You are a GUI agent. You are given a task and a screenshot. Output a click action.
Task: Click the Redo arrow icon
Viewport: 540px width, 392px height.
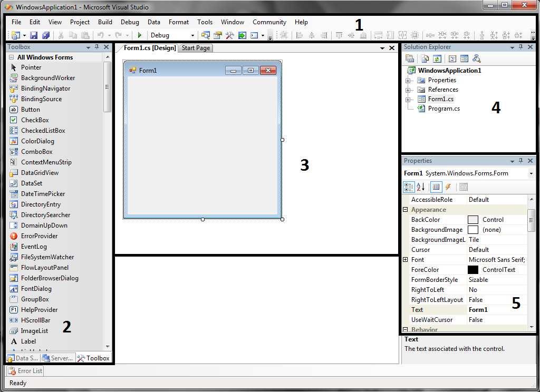pyautogui.click(x=119, y=35)
